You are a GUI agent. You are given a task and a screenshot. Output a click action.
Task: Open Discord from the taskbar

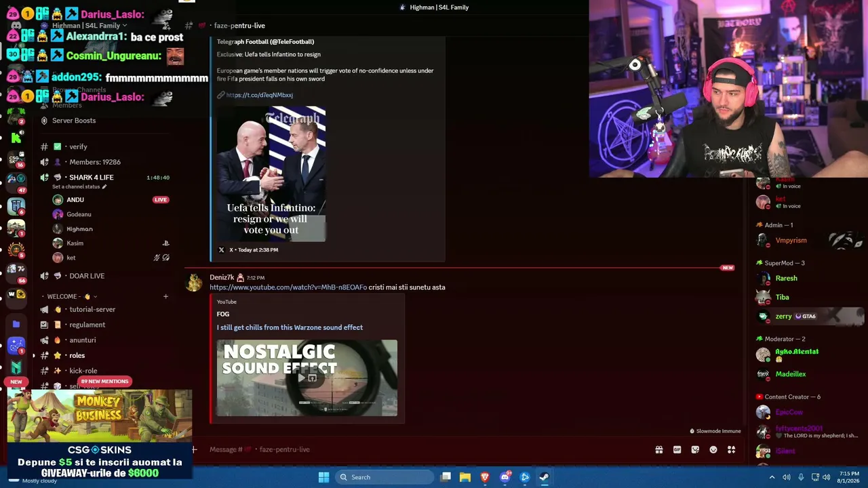[505, 477]
